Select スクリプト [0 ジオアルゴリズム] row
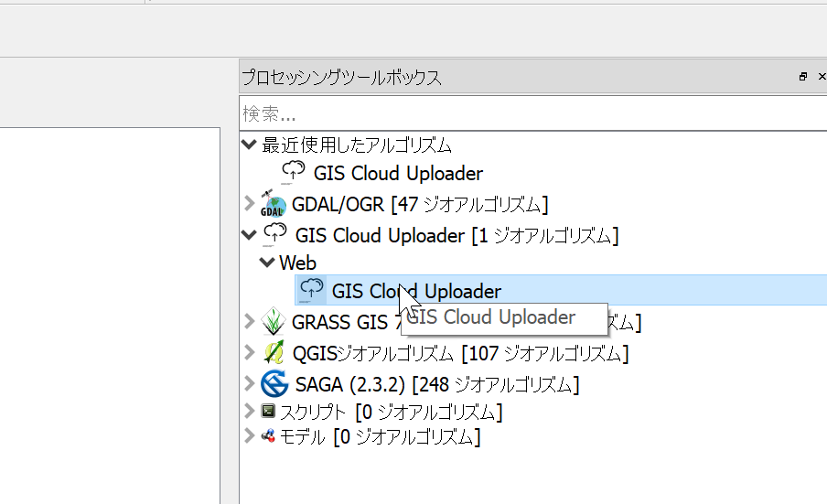827x504 pixels. [391, 412]
